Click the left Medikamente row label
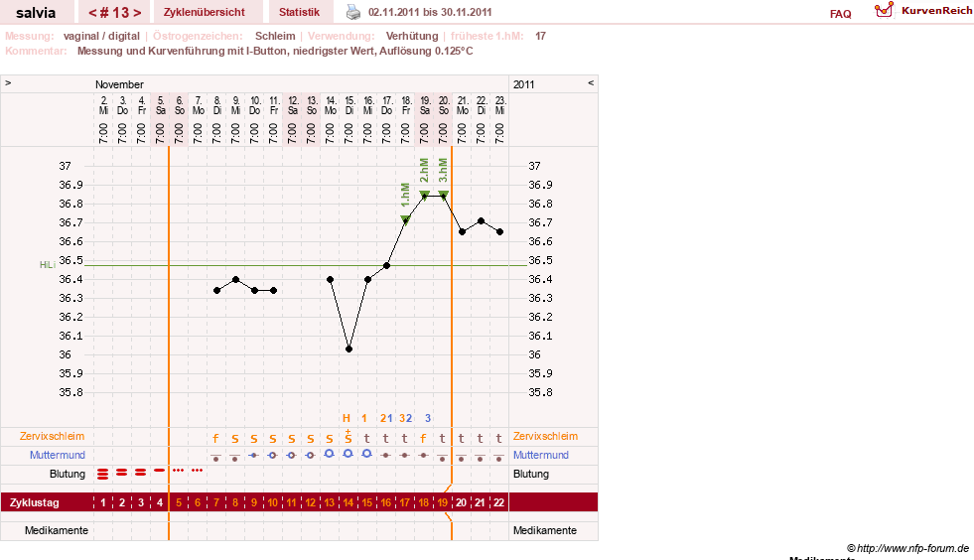 [x=57, y=530]
